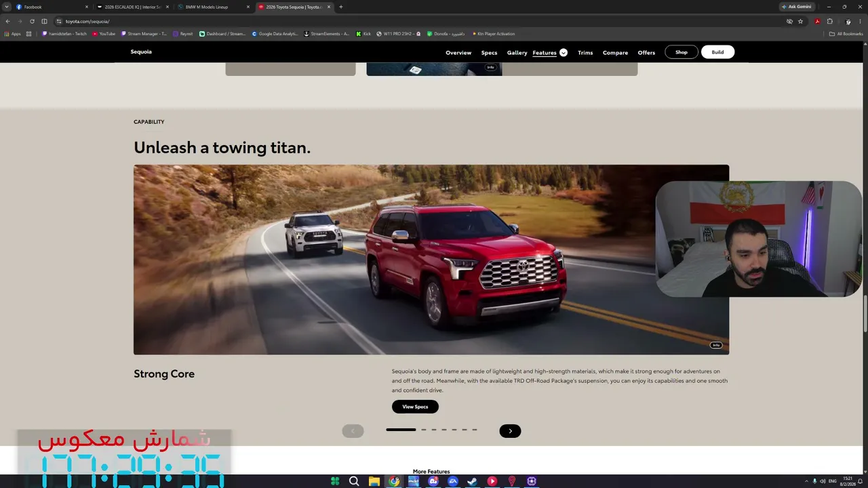Image resolution: width=868 pixels, height=488 pixels.
Task: Click the Shop button
Action: click(x=682, y=52)
